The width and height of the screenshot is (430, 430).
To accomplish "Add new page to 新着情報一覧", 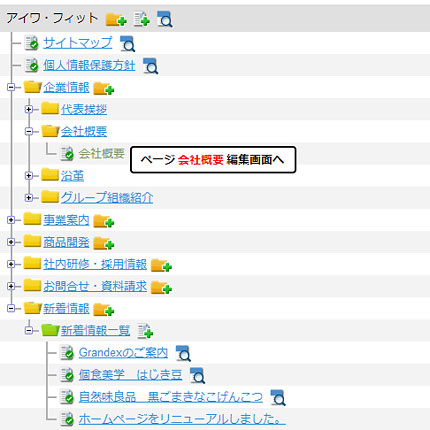I will 145,331.
